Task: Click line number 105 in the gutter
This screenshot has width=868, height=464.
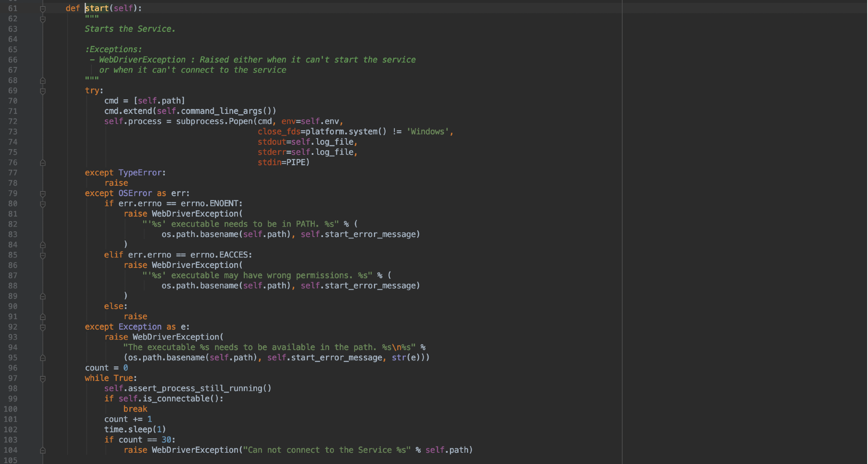Action: [10, 460]
